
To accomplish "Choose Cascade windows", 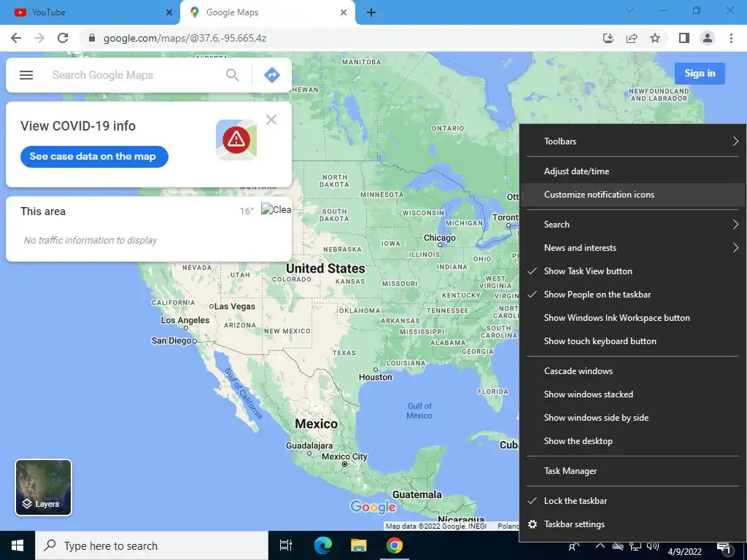I will pos(632,371).
